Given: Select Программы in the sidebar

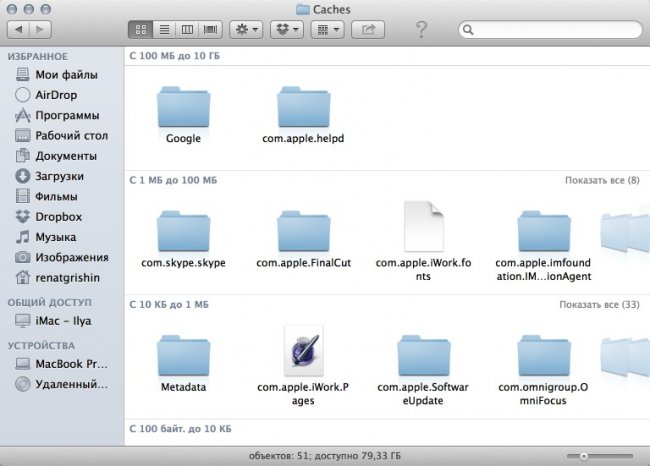Looking at the screenshot, I should 66,115.
